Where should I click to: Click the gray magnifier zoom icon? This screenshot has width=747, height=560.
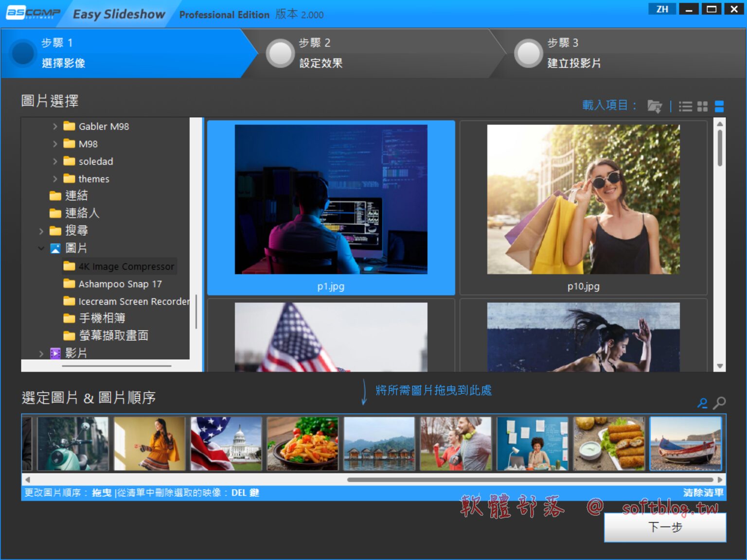tap(719, 403)
